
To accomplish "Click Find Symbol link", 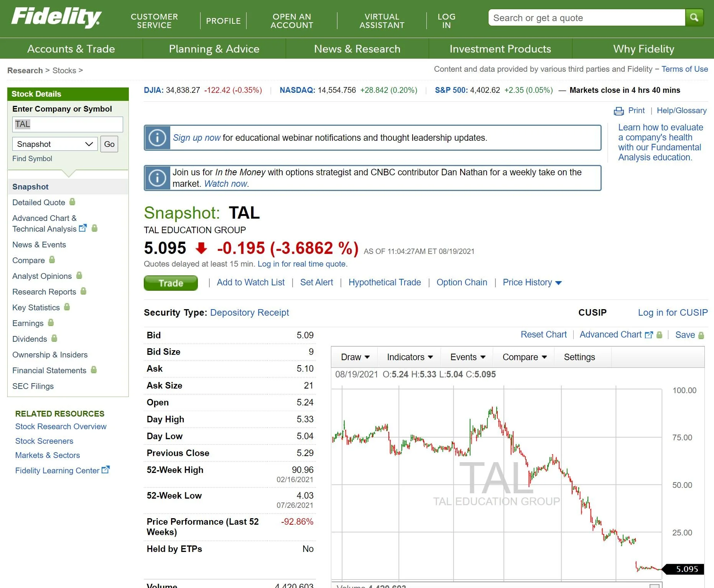I will [x=32, y=158].
